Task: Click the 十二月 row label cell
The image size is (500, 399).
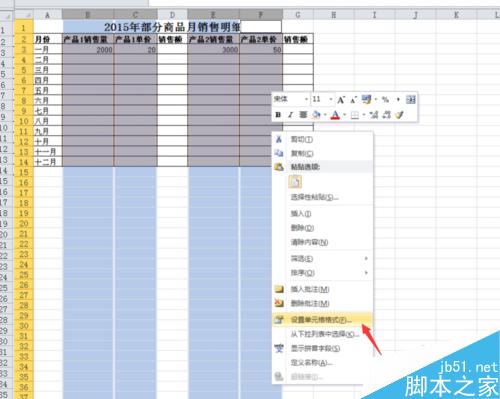Action: [x=48, y=162]
